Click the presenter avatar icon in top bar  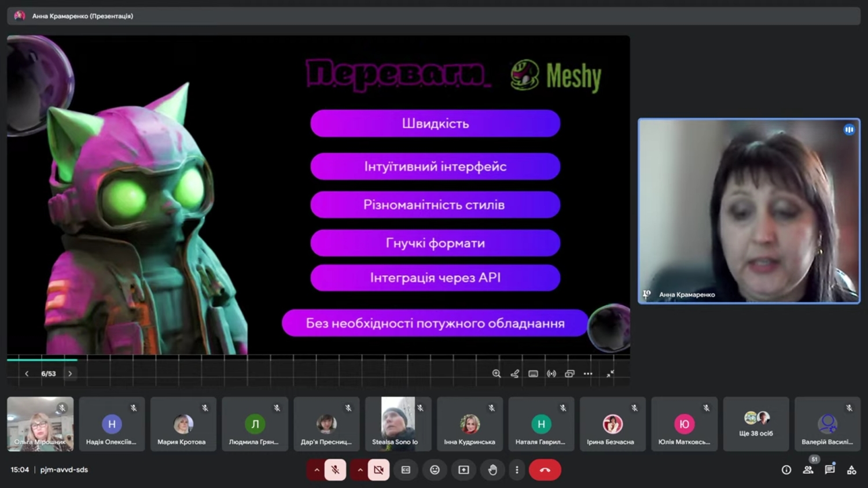(20, 16)
